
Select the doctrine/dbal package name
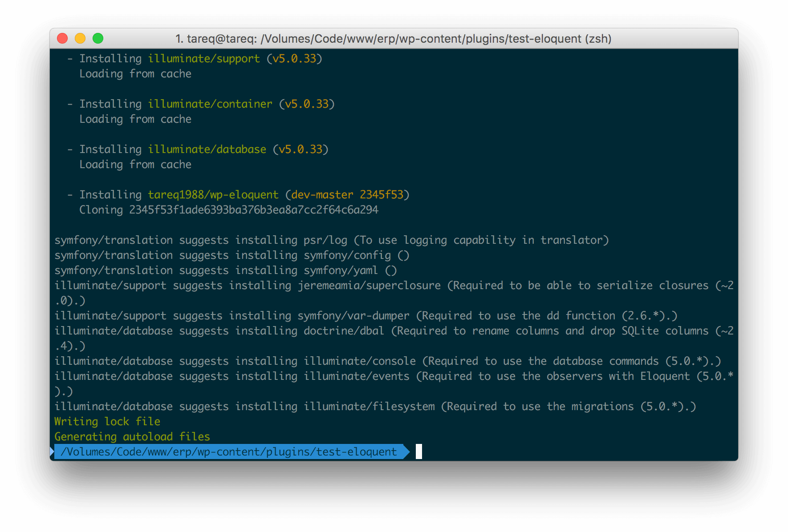pos(344,331)
